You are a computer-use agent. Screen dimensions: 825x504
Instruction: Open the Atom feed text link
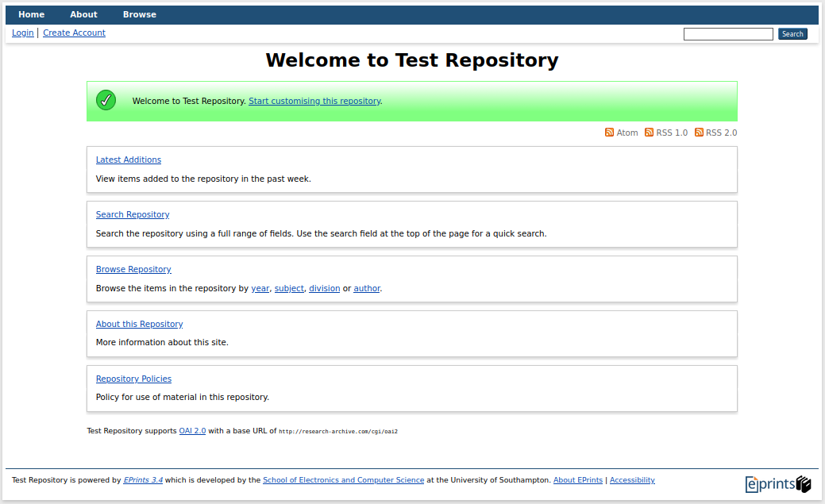point(627,133)
